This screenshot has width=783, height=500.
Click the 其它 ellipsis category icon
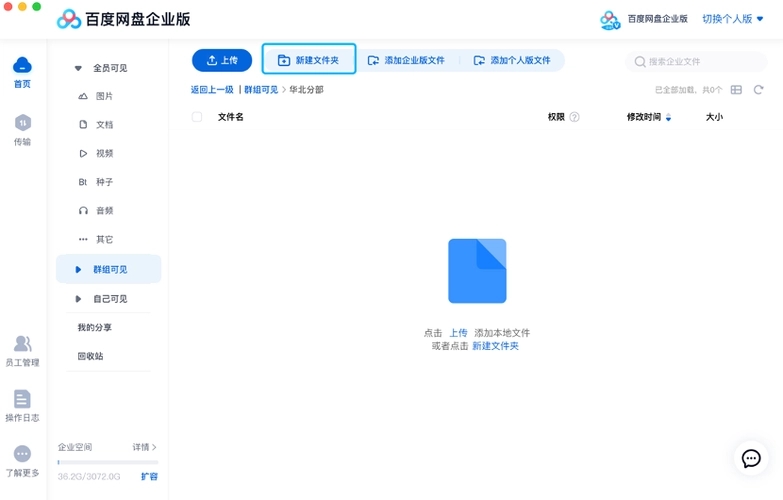click(83, 239)
